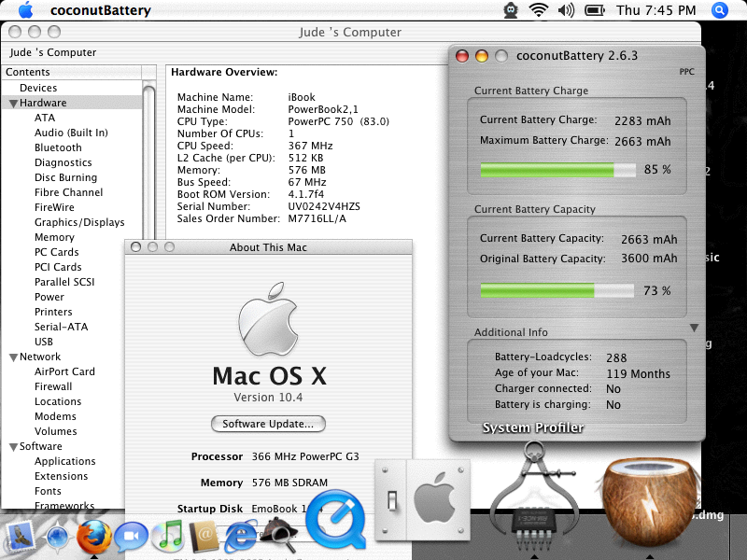The width and height of the screenshot is (747, 560).
Task: Select Bluetooth in Hardware list
Action: pyautogui.click(x=58, y=147)
